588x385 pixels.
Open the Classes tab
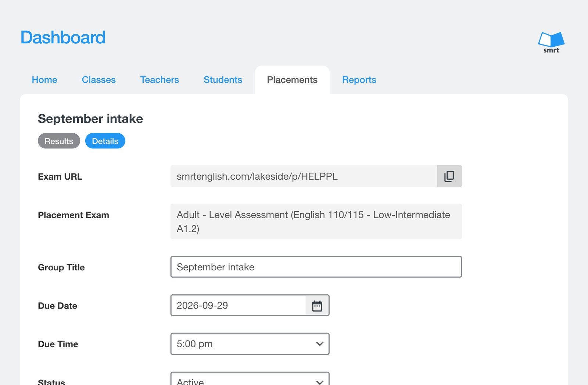tap(98, 80)
